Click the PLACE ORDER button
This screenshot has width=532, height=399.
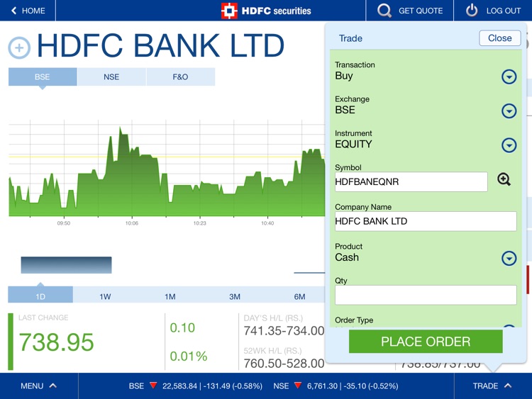pyautogui.click(x=426, y=342)
